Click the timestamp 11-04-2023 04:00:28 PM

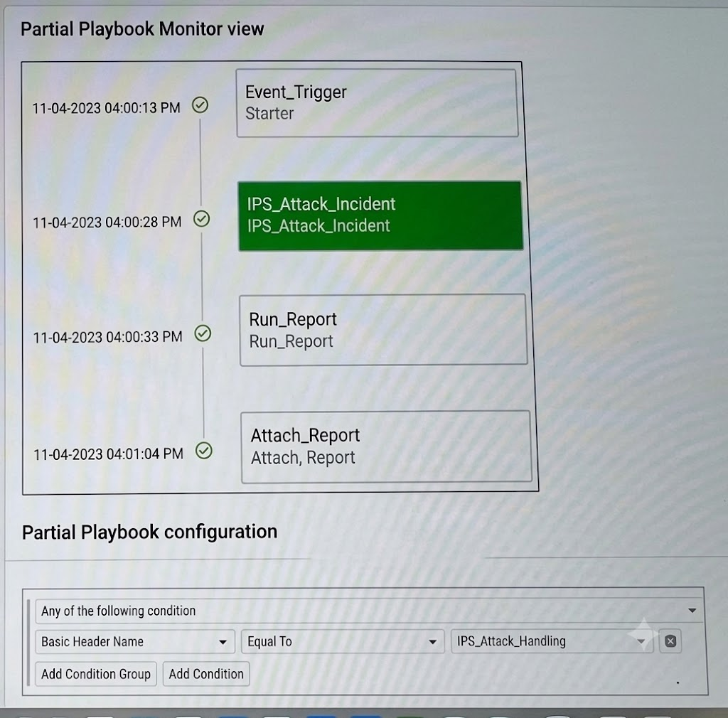coord(107,223)
